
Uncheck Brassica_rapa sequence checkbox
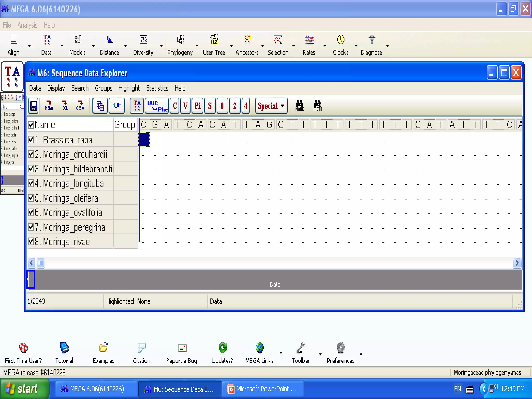coord(31,140)
